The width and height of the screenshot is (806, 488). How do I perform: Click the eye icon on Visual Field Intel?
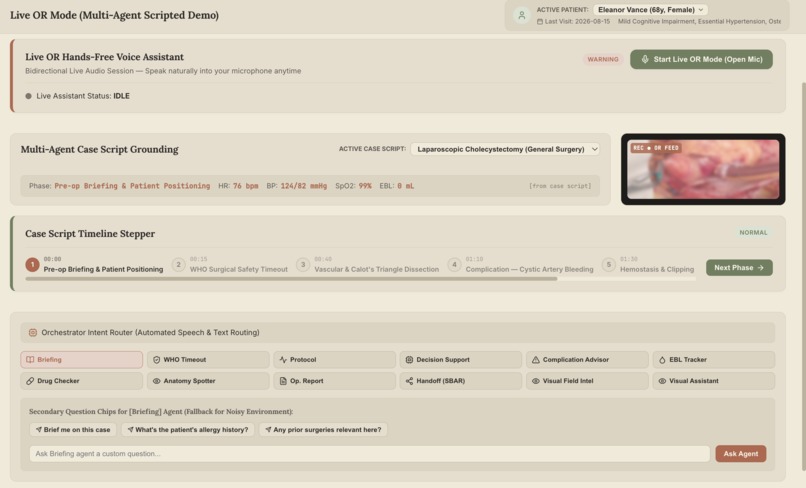[x=536, y=381]
